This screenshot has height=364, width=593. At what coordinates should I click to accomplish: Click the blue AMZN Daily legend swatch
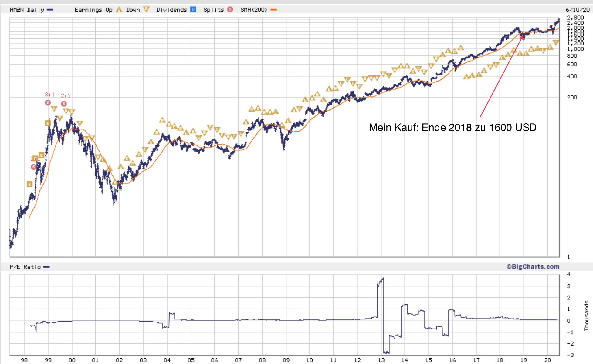point(50,10)
